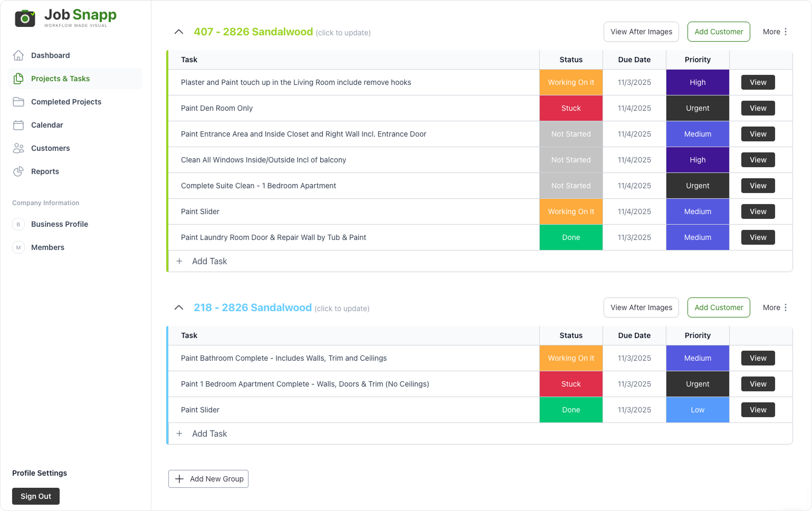Click Add Task in the 218 group
Image resolution: width=812 pixels, height=511 pixels.
tap(209, 433)
